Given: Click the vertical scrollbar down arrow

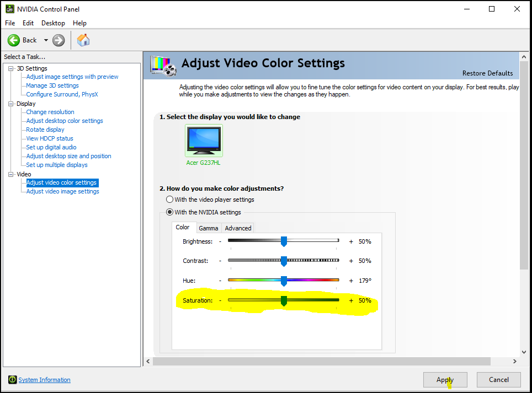Looking at the screenshot, I should pyautogui.click(x=524, y=352).
